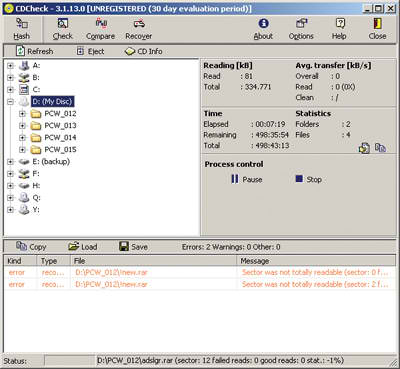
Task: Expand the H: drive node
Action: [x=11, y=186]
